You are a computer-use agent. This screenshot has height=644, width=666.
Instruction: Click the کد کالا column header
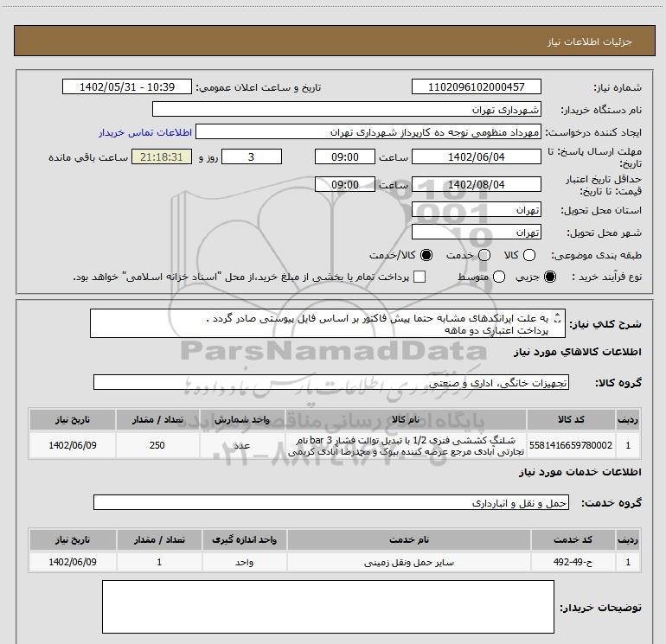point(571,419)
